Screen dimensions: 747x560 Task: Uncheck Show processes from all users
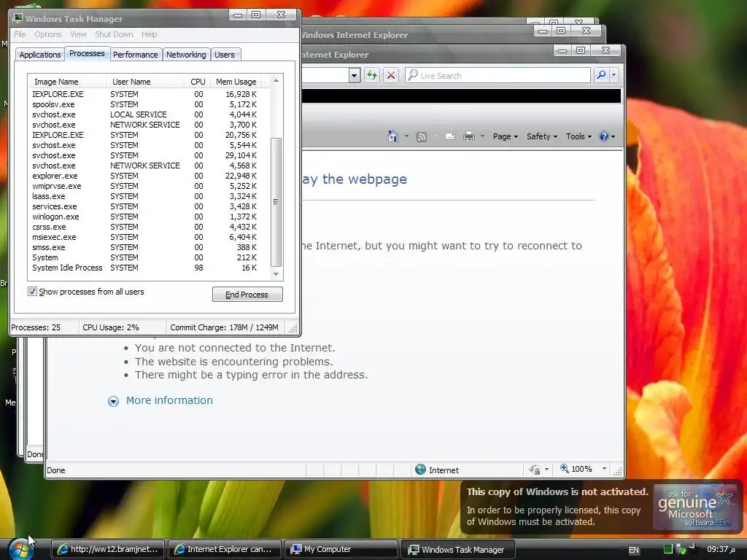(32, 292)
